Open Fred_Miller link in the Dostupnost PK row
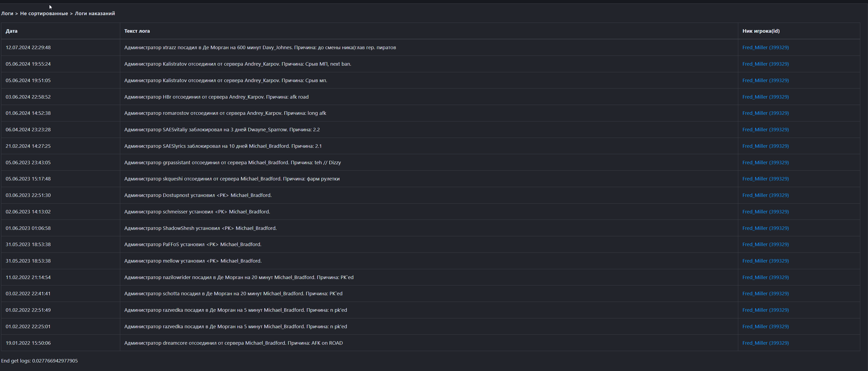Screen dimensions: 868x371 (765, 195)
